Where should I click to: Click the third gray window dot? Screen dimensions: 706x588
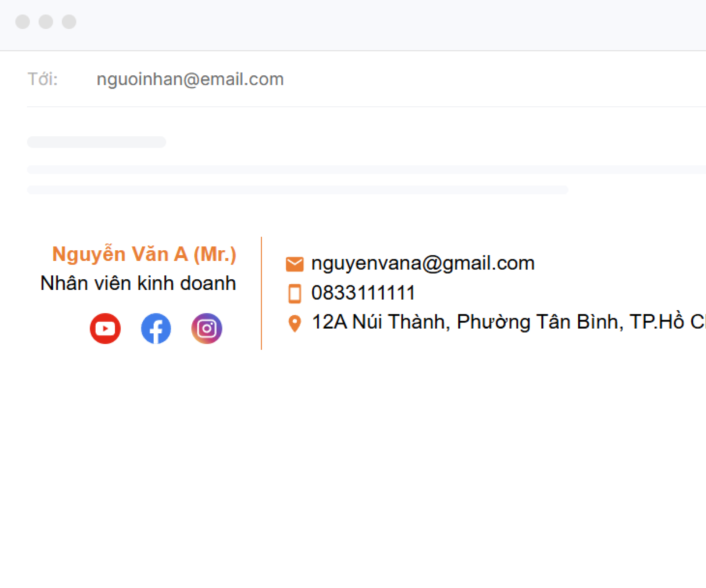(69, 22)
